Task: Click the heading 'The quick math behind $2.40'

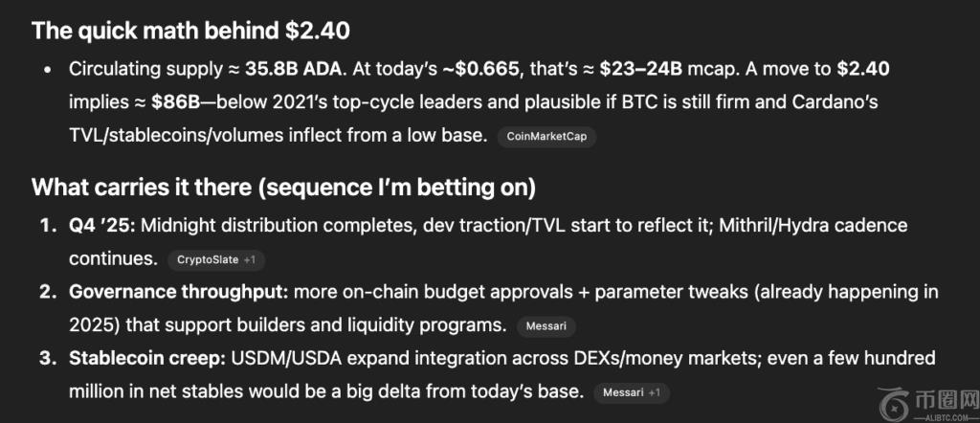Action: [x=190, y=30]
